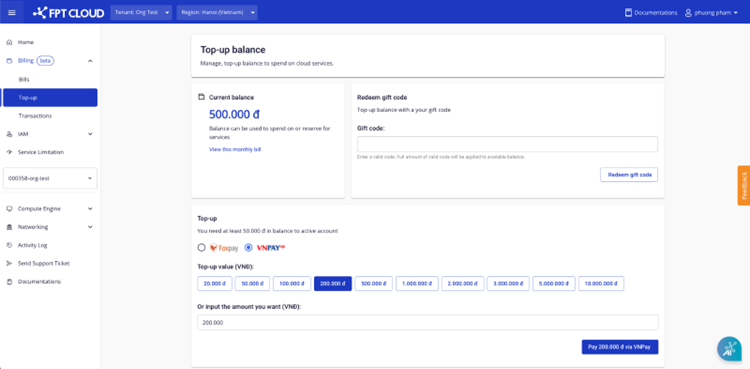Click the IAM people icon
Viewport: 750px width, 369px height.
pyautogui.click(x=9, y=134)
